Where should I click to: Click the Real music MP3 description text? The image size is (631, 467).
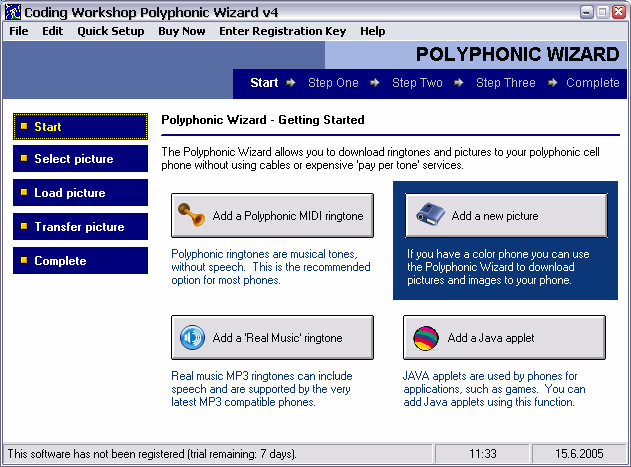tap(262, 389)
